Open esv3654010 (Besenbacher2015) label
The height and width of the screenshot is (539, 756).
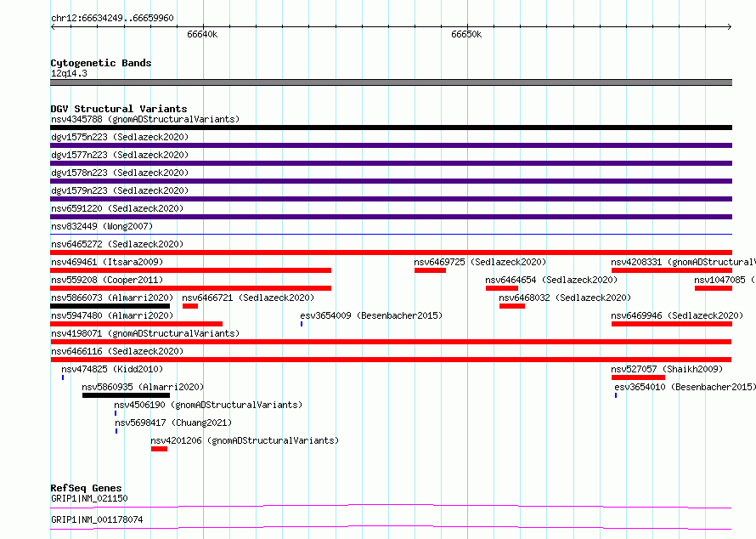pyautogui.click(x=685, y=387)
